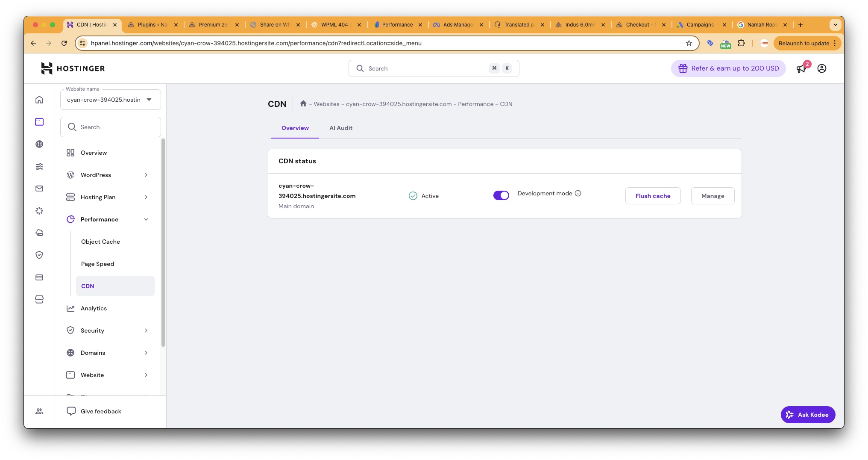Click the Manage button
The height and width of the screenshot is (460, 868).
click(713, 196)
